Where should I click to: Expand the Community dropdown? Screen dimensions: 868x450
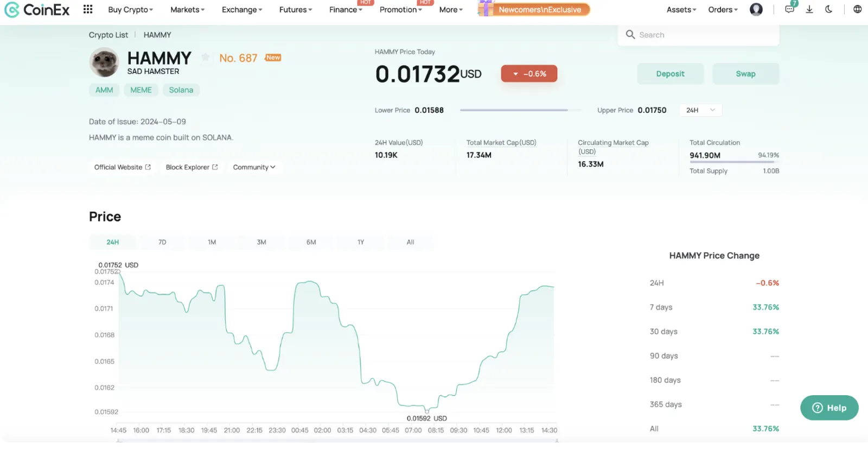point(254,167)
